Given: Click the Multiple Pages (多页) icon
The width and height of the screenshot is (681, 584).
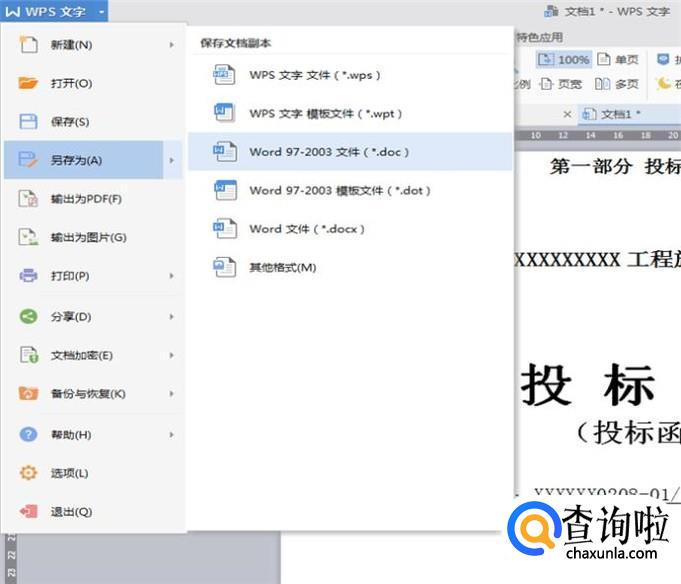Looking at the screenshot, I should click(x=602, y=84).
